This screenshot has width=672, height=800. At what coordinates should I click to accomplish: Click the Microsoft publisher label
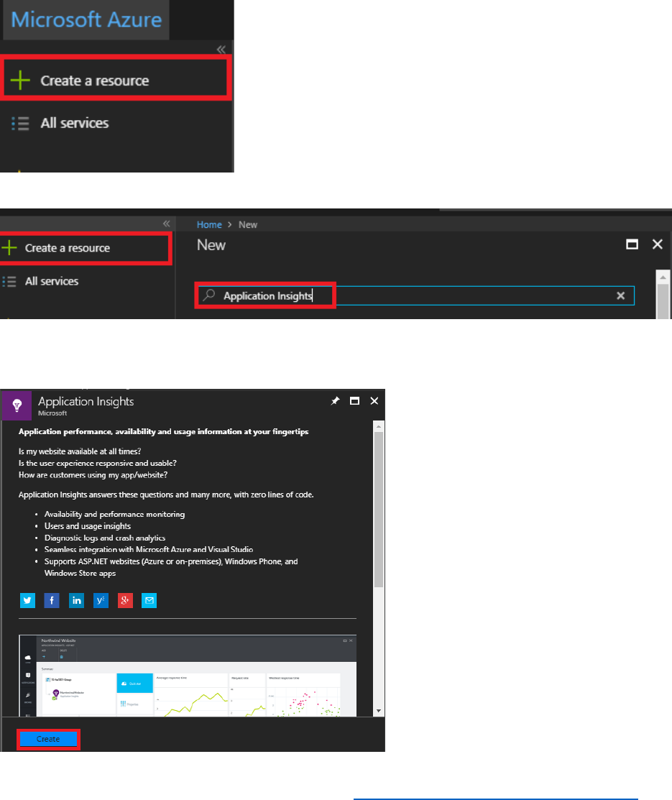tap(52, 413)
